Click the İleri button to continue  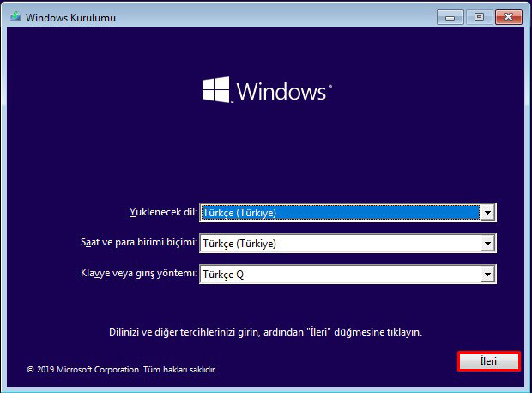488,361
